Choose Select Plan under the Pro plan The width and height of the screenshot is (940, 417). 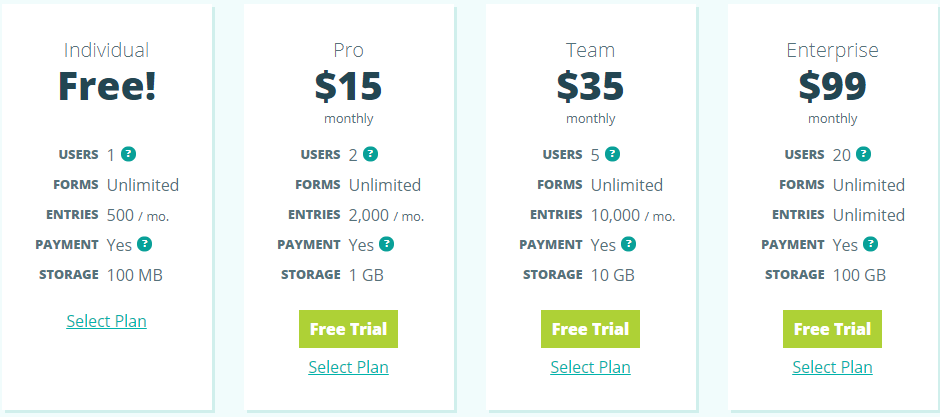[x=348, y=367]
